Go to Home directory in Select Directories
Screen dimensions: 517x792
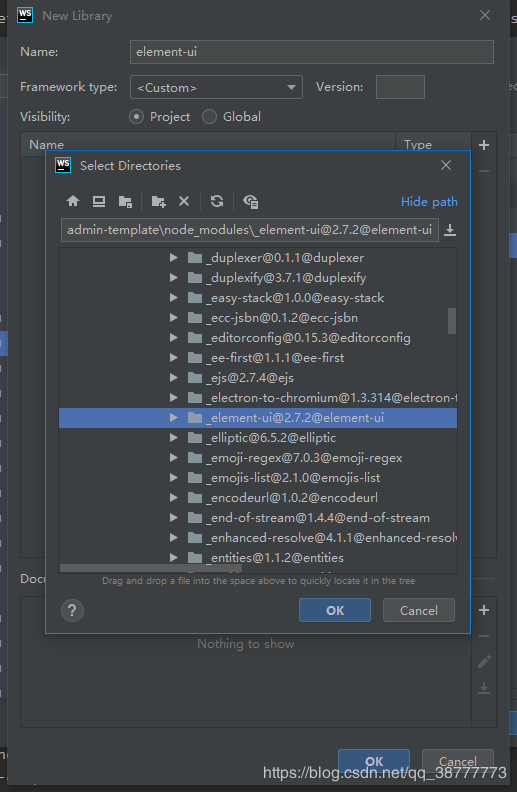(x=73, y=201)
